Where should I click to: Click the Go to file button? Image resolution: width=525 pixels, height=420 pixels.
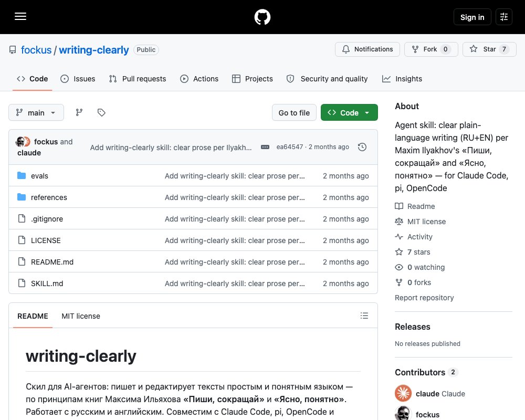[x=294, y=112]
